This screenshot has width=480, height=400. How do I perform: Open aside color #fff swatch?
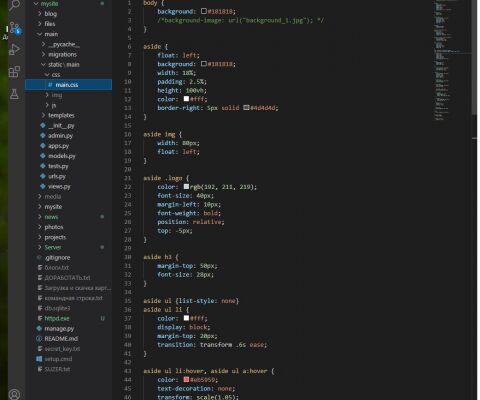click(186, 99)
